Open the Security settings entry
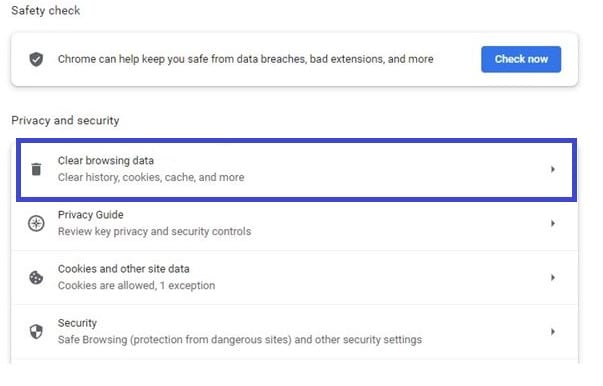Viewport: 603px width, 386px height. [295, 332]
